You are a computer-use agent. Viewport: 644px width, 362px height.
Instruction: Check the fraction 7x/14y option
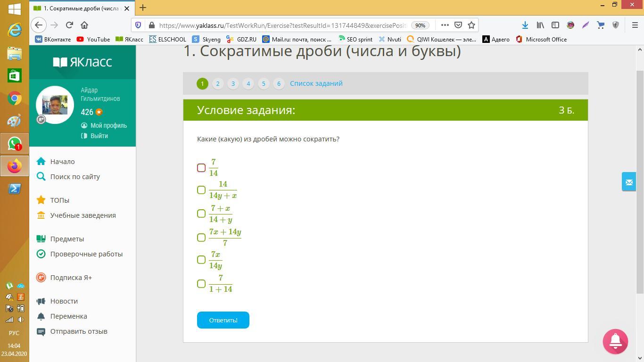click(x=201, y=260)
